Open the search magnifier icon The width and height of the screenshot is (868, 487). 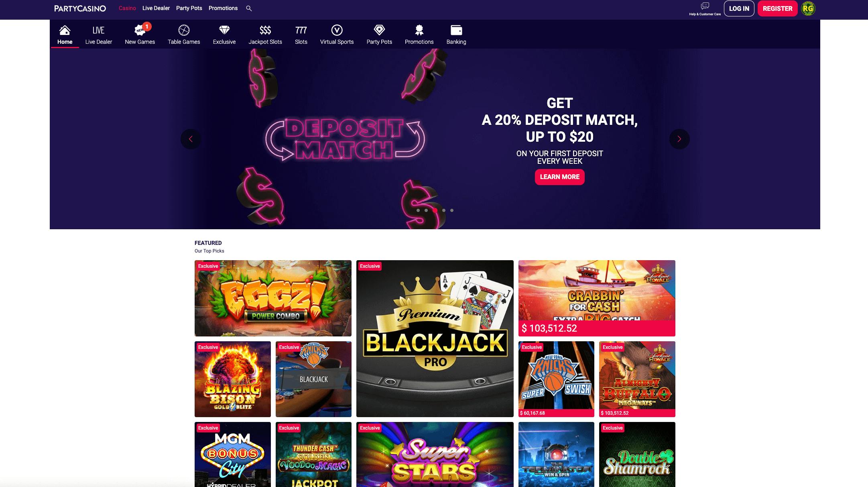click(x=249, y=8)
